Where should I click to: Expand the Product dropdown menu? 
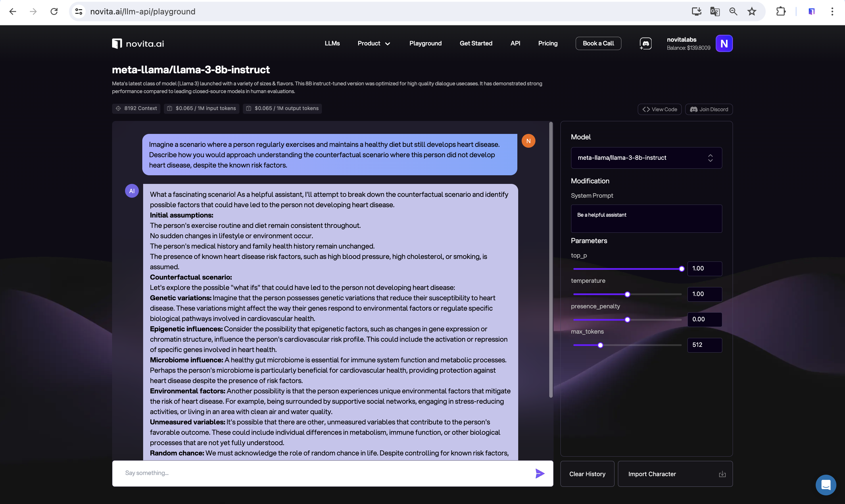tap(374, 43)
